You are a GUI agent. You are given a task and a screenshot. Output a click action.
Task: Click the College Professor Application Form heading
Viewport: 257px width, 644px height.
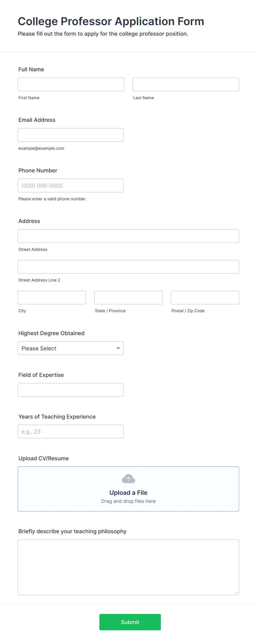111,21
